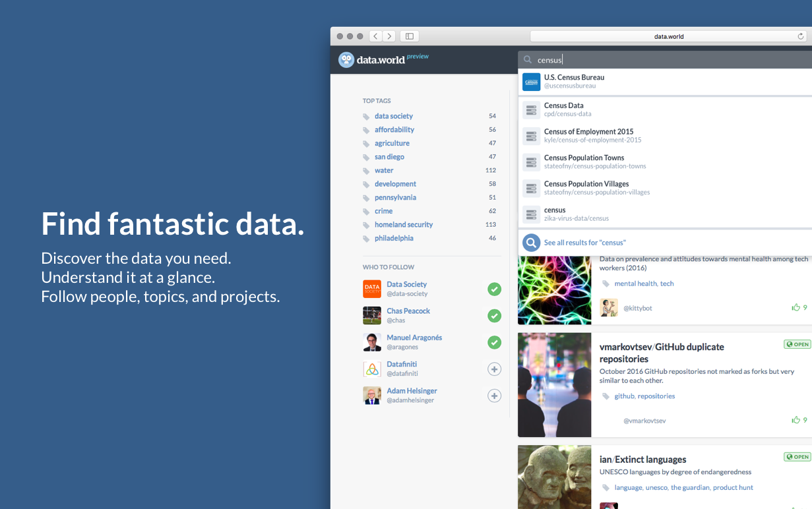Select Census of Employment 2015 suggestion
Image resolution: width=812 pixels, height=509 pixels.
[665, 136]
